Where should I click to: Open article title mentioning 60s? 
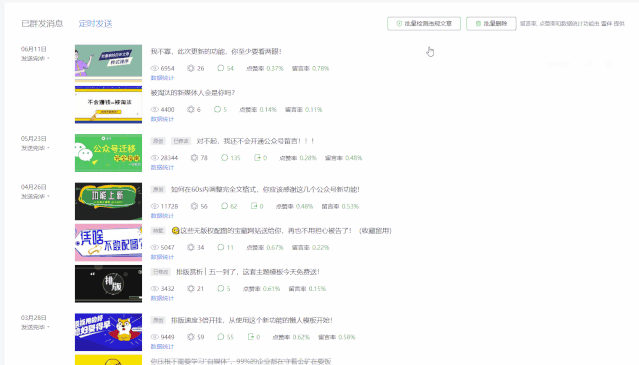(x=265, y=189)
